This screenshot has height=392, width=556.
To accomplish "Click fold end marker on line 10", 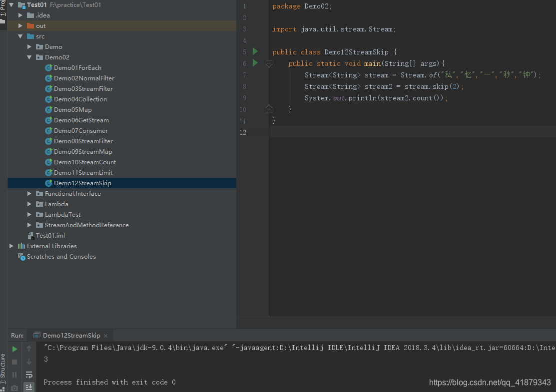I will (x=269, y=109).
